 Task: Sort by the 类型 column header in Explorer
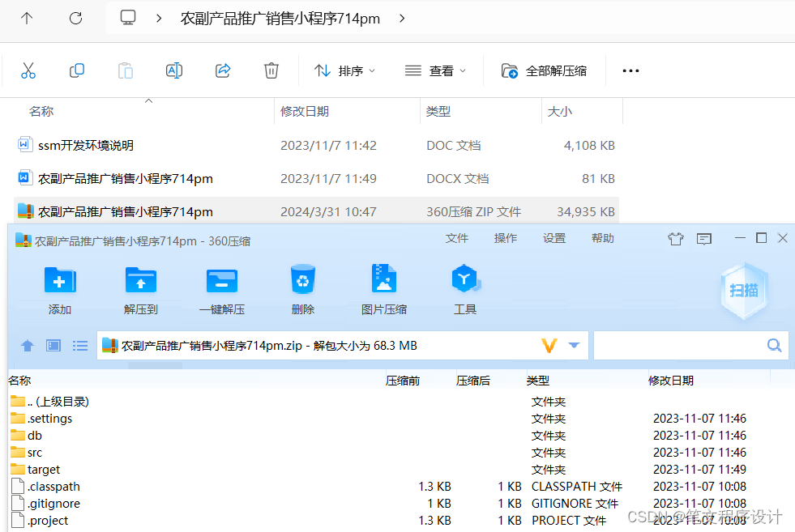click(438, 112)
